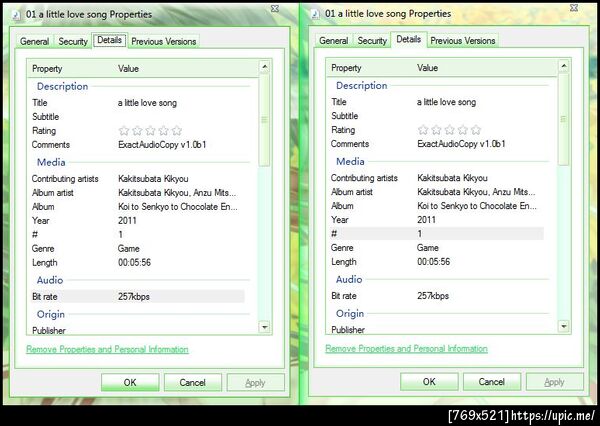Set third rating star in left window
The height and width of the screenshot is (426, 600).
pos(150,131)
